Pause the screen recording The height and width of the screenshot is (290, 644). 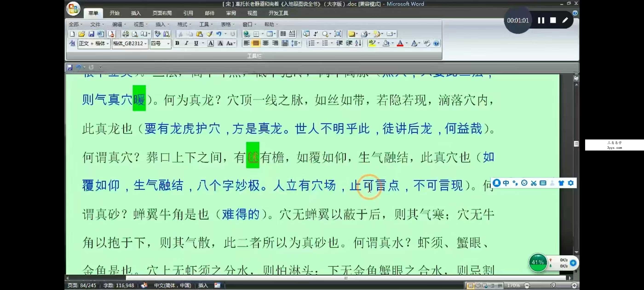[541, 20]
